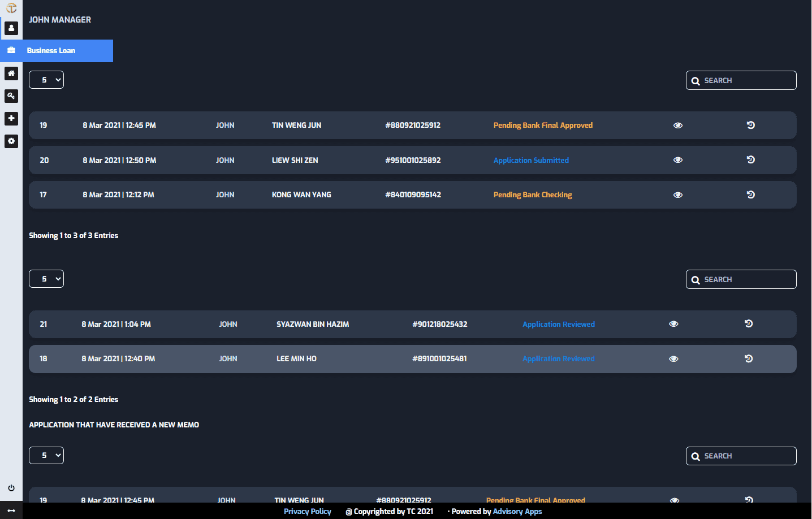Toggle the eye icon for KONG WAN YANG row

click(x=678, y=194)
